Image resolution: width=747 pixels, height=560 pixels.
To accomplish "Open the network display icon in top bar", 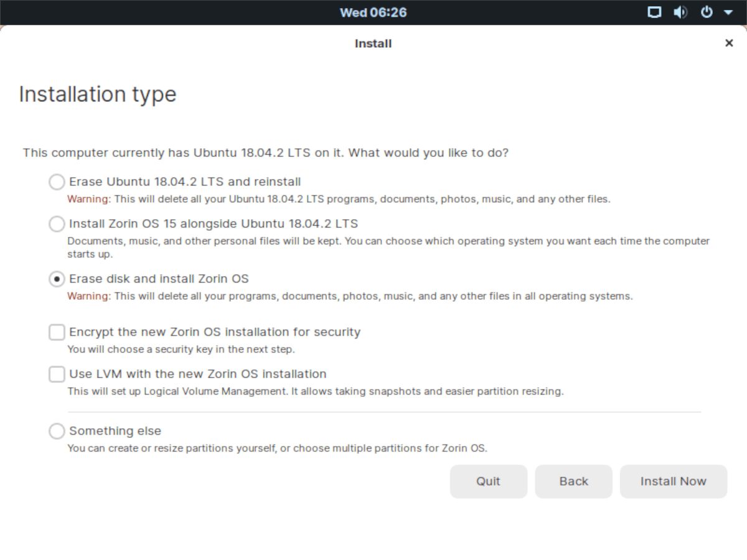I will pyautogui.click(x=654, y=12).
